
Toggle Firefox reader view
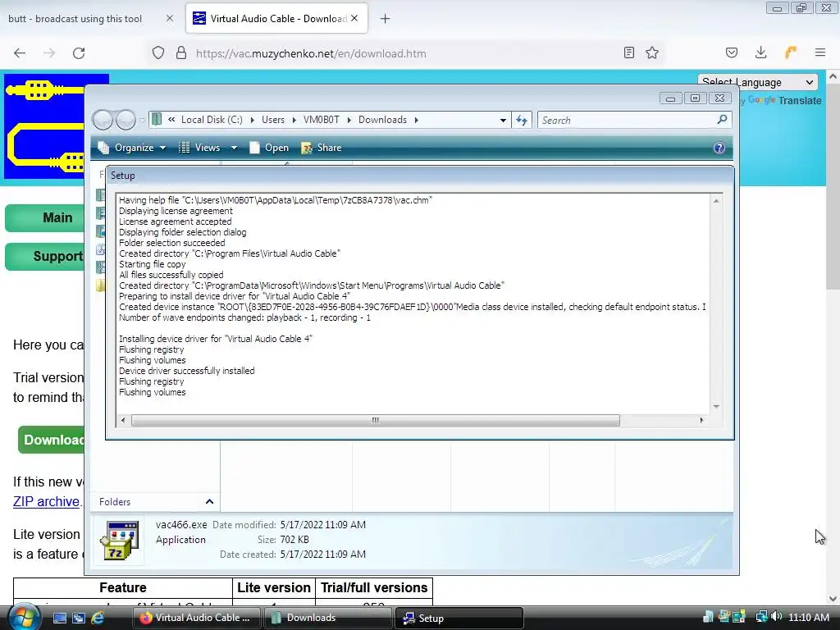coord(629,52)
